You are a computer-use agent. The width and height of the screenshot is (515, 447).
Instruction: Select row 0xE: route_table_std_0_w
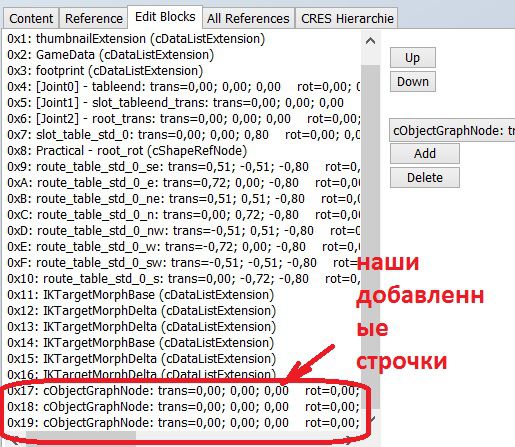click(182, 247)
